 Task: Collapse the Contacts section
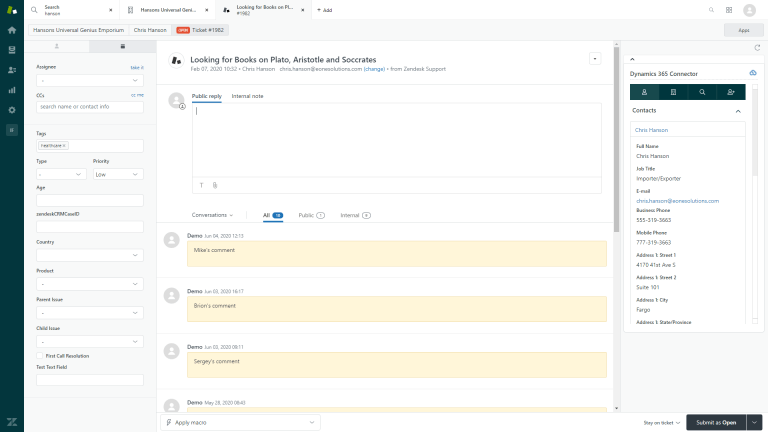[738, 111]
